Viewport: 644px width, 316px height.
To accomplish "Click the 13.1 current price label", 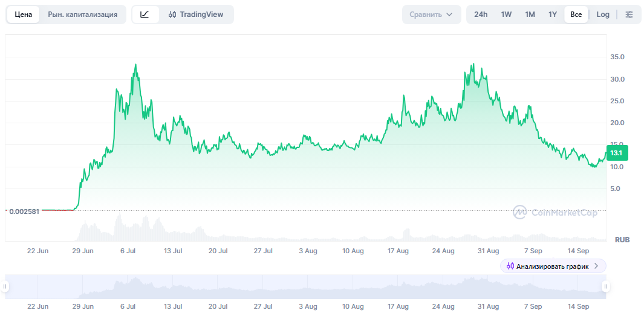I will tap(617, 153).
